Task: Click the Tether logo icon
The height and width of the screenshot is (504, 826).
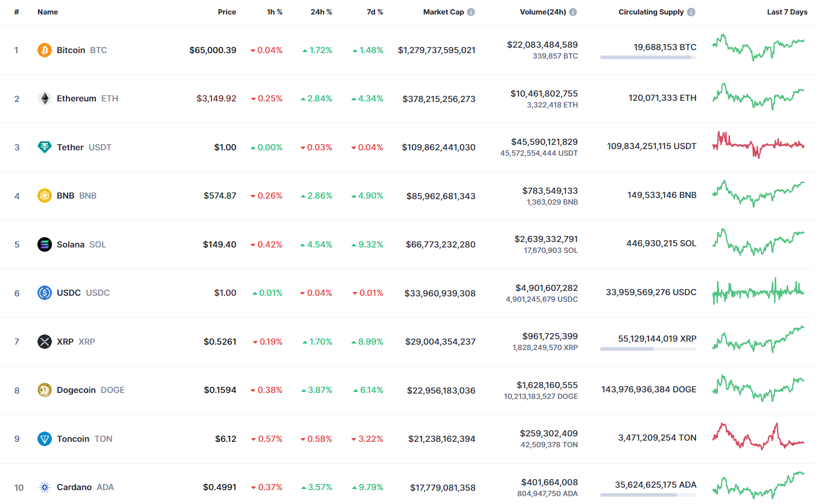Action: coord(45,147)
